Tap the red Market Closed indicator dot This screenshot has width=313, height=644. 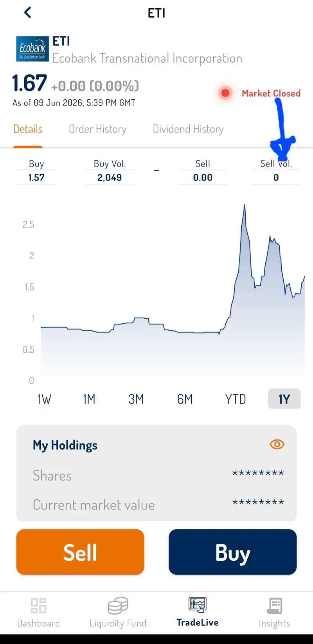point(225,93)
